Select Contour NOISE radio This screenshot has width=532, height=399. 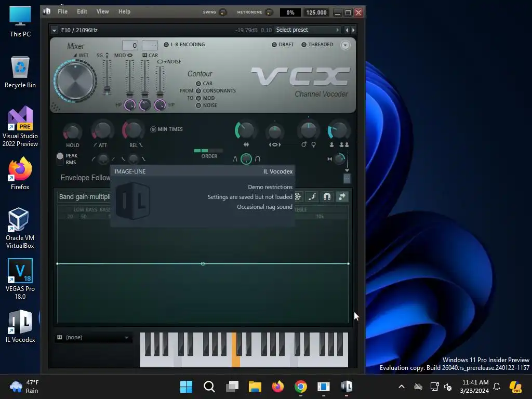(x=198, y=105)
